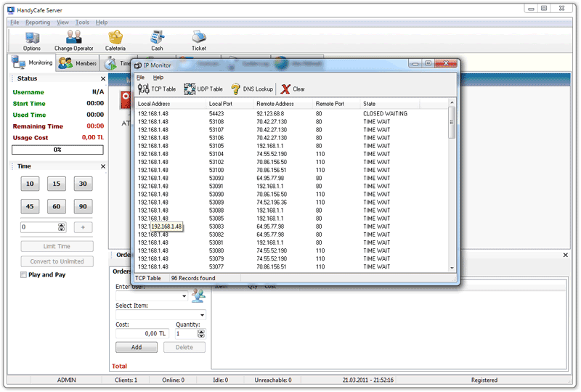Click the scroll-down arrow of IP Monitor list

click(x=452, y=268)
